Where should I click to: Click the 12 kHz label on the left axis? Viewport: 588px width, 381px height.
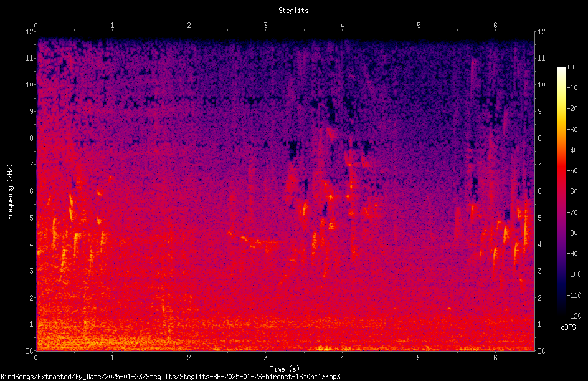(29, 32)
